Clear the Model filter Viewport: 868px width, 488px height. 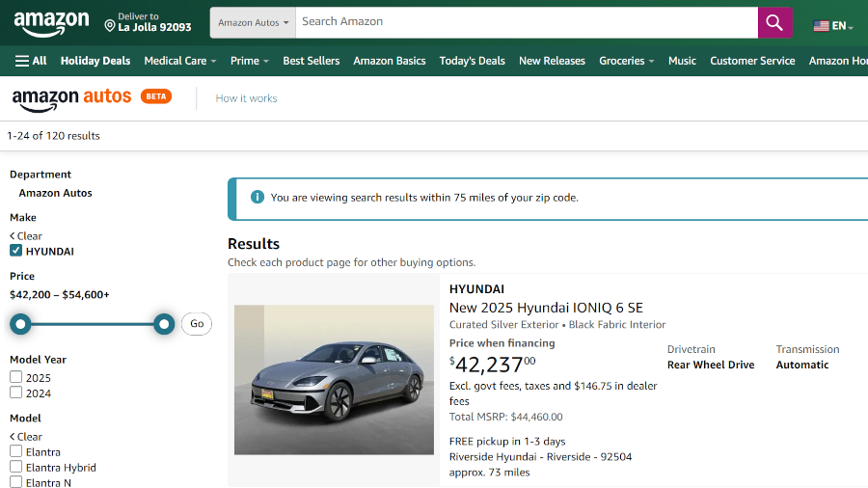tap(26, 437)
